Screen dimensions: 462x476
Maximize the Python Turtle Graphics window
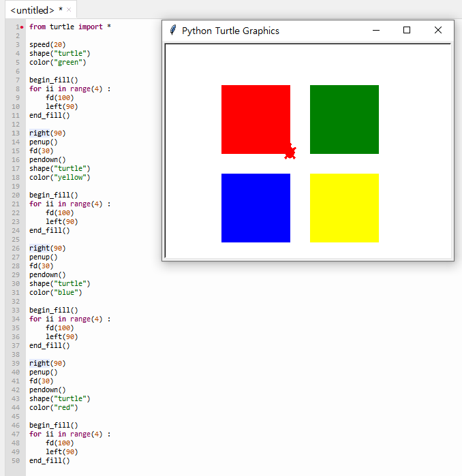[407, 31]
